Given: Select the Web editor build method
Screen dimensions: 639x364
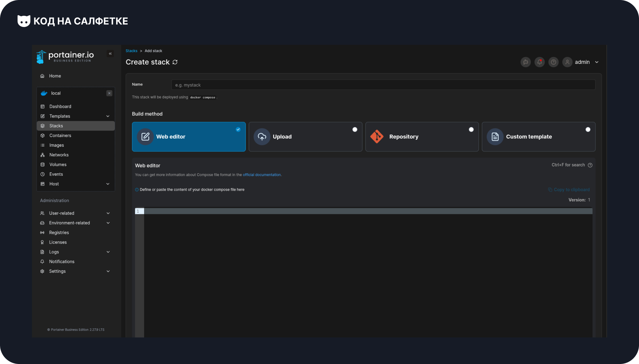Looking at the screenshot, I should pos(189,137).
